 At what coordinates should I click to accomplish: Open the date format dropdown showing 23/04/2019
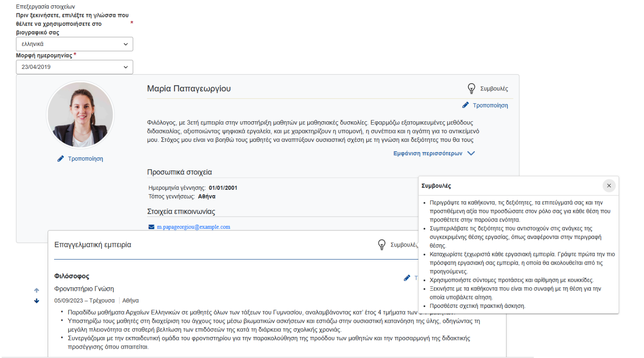pyautogui.click(x=74, y=67)
